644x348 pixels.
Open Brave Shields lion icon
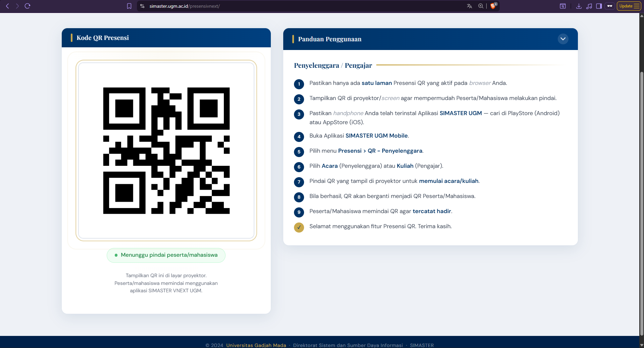493,6
